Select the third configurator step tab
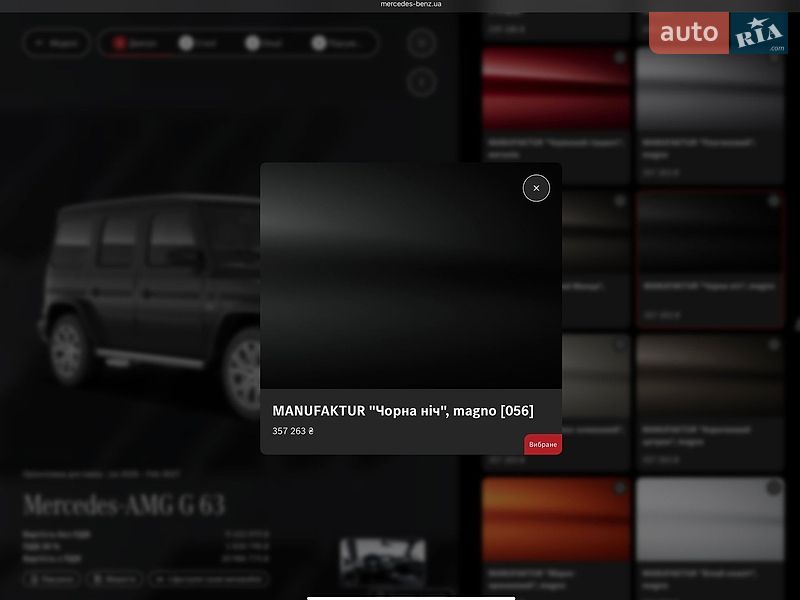Viewport: 800px width, 600px height. (264, 43)
